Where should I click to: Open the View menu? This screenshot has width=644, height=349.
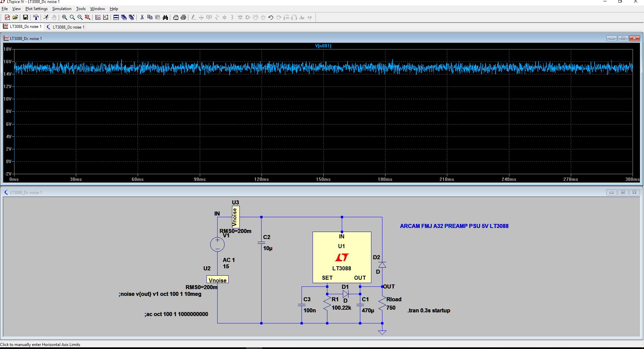tap(16, 9)
